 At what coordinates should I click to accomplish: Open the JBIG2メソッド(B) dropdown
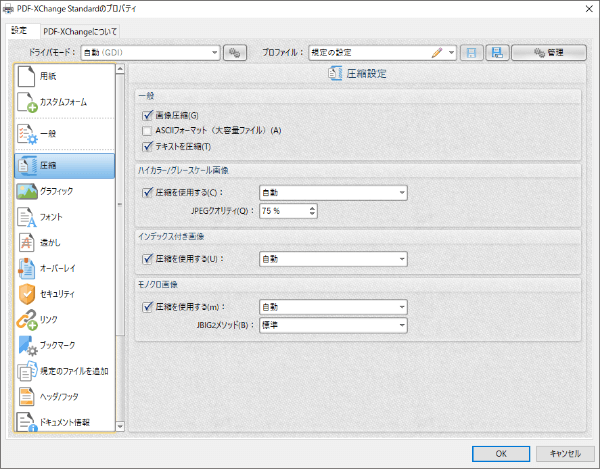coord(333,325)
